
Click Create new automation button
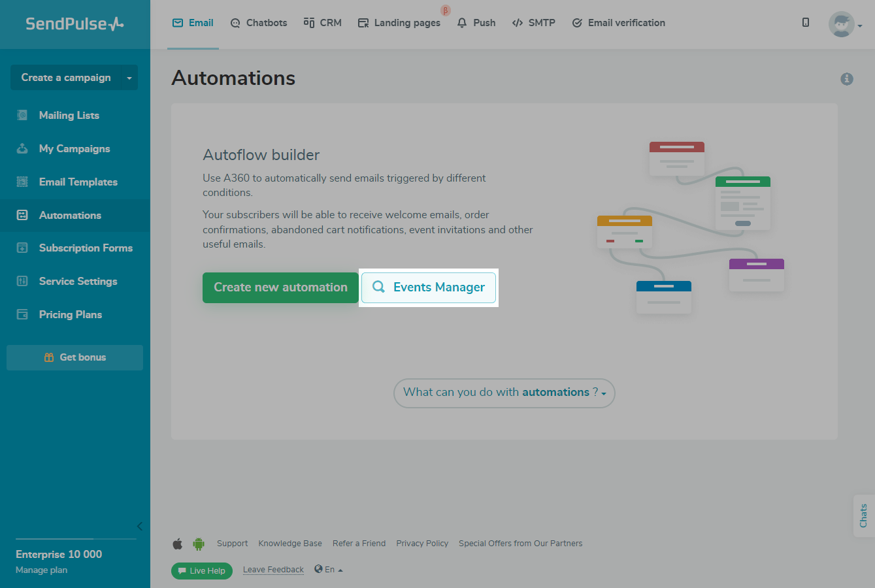280,287
